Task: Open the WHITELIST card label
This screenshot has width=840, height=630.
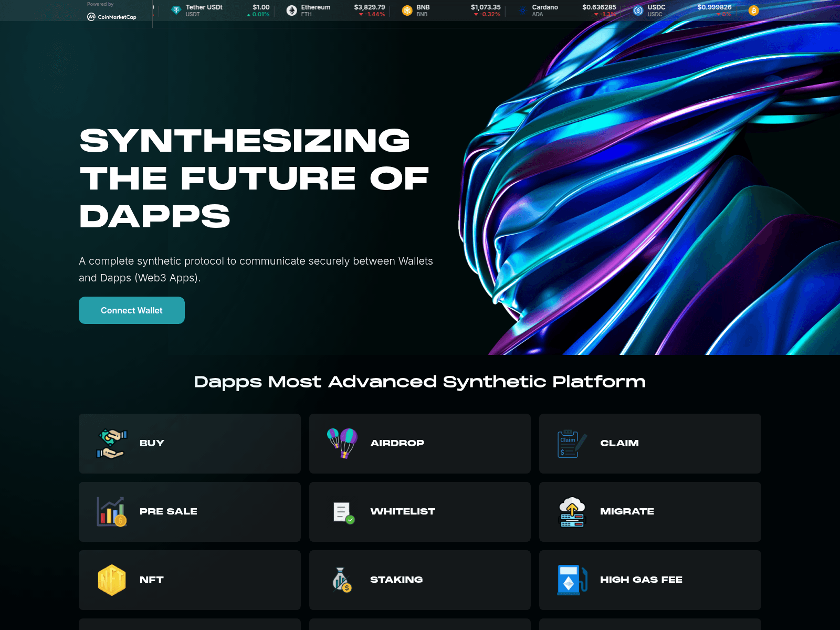Action: [x=403, y=511]
